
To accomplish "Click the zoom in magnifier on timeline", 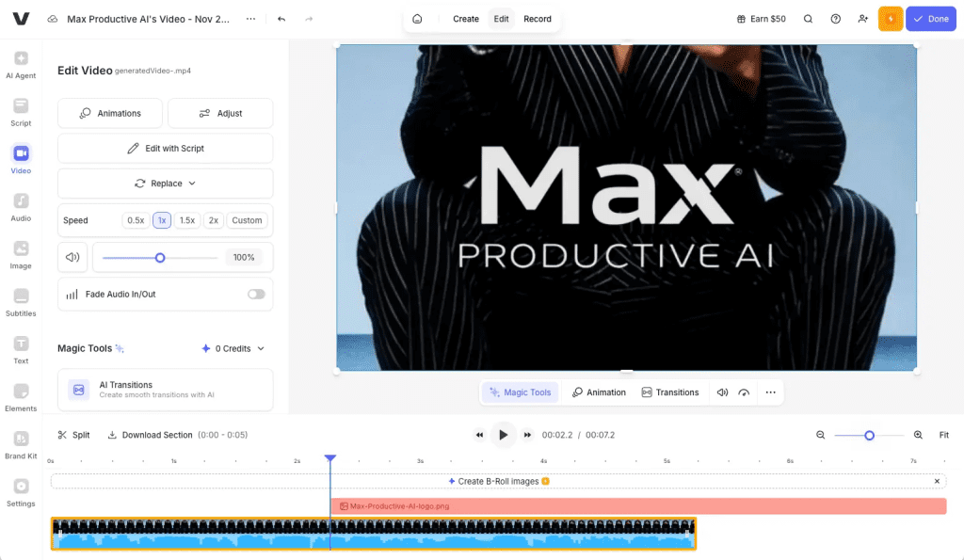I will tap(918, 435).
